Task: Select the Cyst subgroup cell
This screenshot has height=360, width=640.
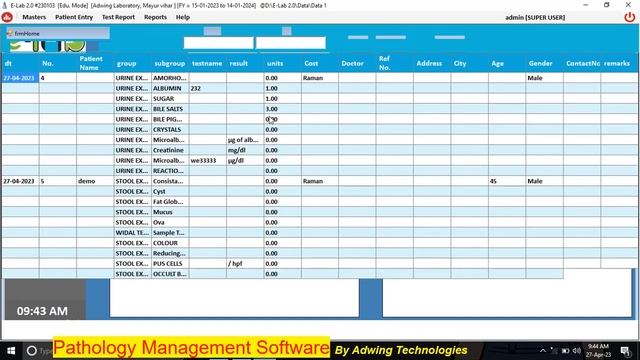Action: 170,191
